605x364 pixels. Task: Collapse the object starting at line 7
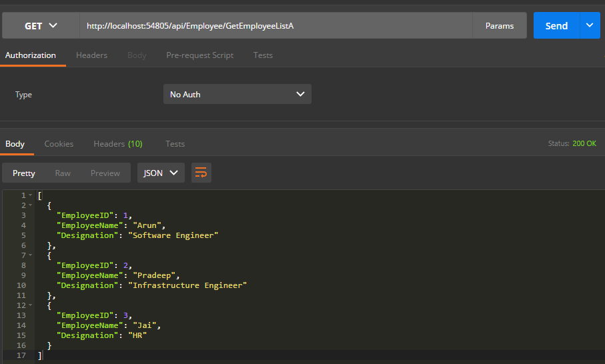coord(31,255)
